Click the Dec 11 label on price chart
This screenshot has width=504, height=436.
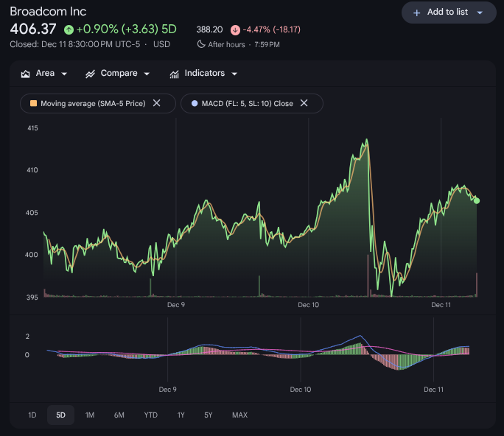point(441,305)
